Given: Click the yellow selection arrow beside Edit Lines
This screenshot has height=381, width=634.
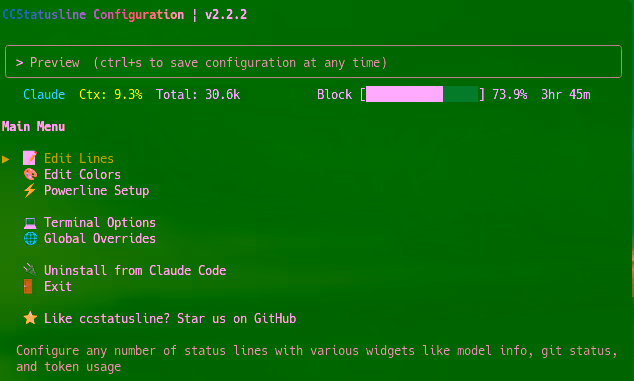Looking at the screenshot, I should (6, 159).
